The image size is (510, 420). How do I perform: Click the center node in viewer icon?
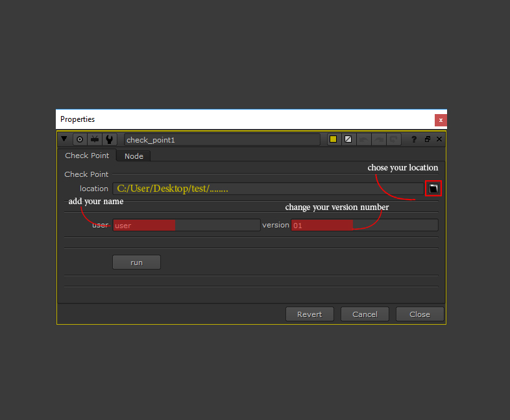(x=80, y=139)
